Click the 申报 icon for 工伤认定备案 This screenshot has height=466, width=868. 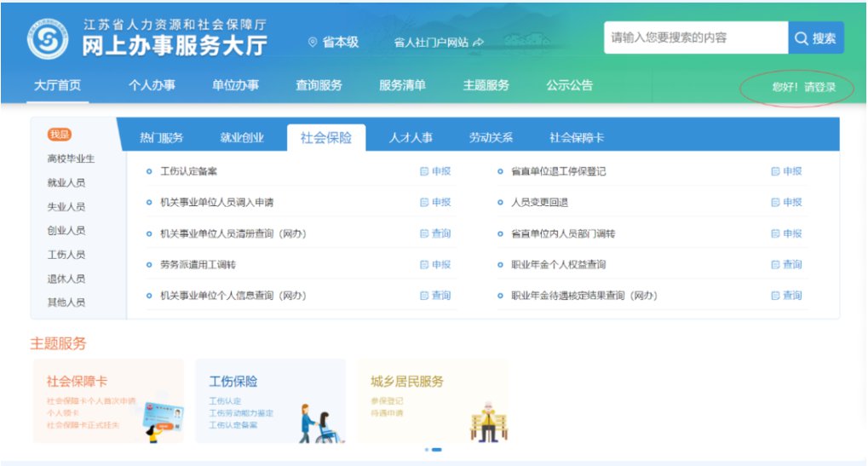pyautogui.click(x=424, y=171)
